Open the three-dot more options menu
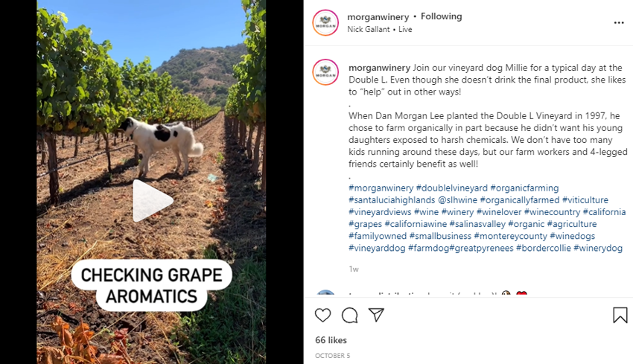 (619, 23)
